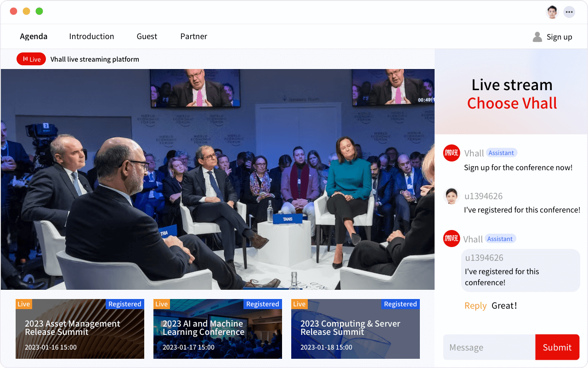Viewport: 588px width, 368px height.
Task: Switch to the Introduction tab
Action: [91, 36]
